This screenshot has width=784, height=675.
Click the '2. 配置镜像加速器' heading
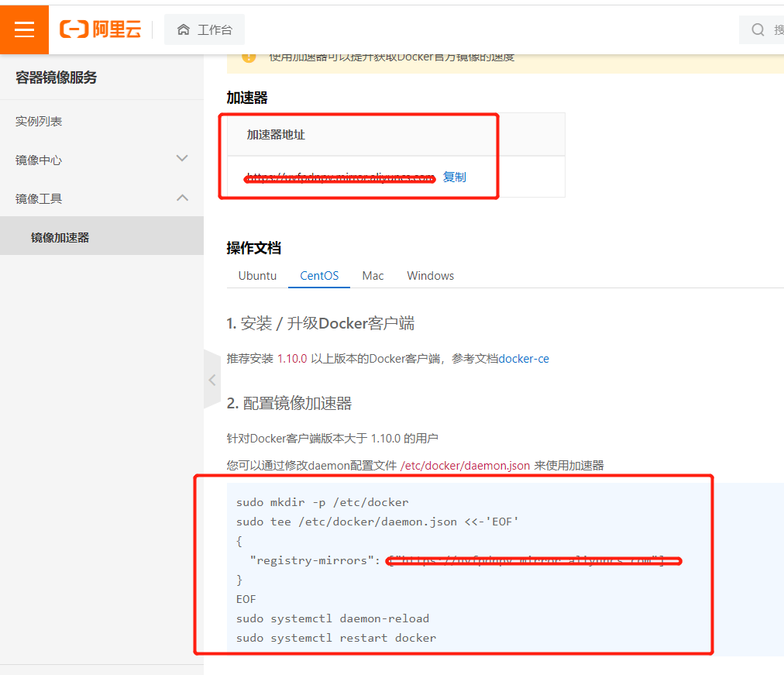pos(289,403)
